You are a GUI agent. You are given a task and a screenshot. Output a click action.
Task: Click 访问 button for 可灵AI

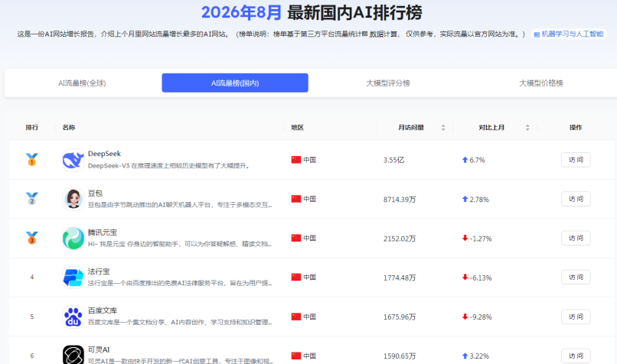(576, 356)
